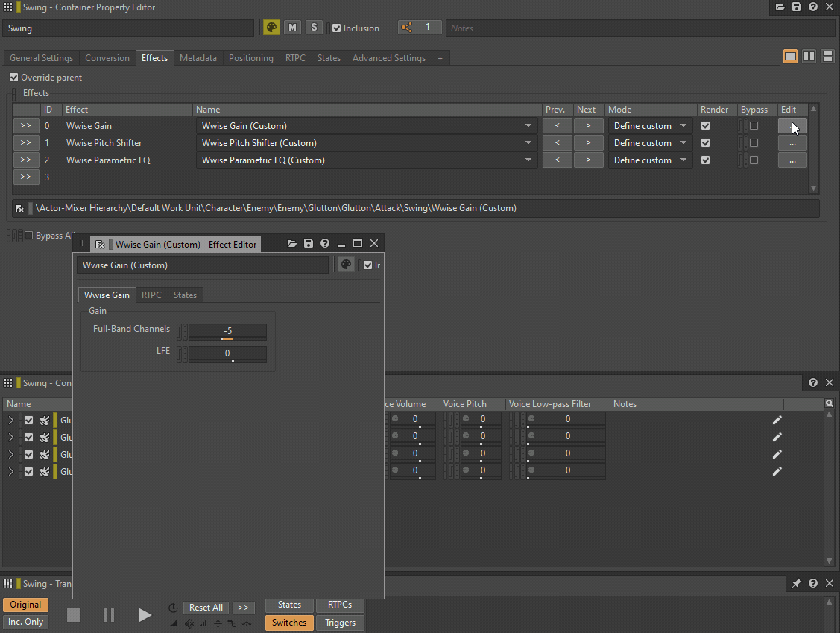Open folder icon in Effect Editor title bar

[x=292, y=243]
